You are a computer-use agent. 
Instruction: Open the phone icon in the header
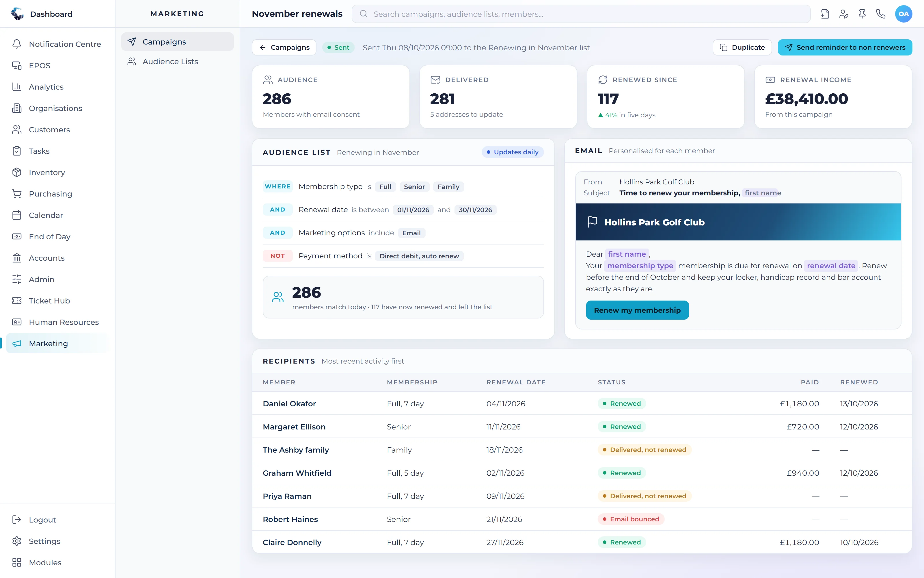pos(880,14)
